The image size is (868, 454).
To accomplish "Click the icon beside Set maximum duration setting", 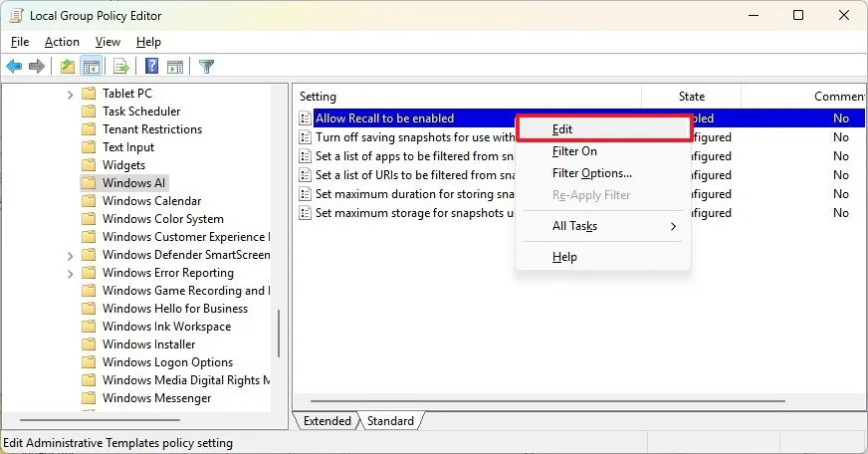I will 305,194.
